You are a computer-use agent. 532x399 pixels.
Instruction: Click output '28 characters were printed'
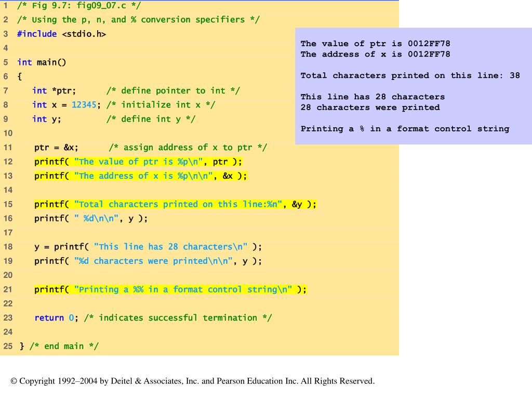pos(370,108)
